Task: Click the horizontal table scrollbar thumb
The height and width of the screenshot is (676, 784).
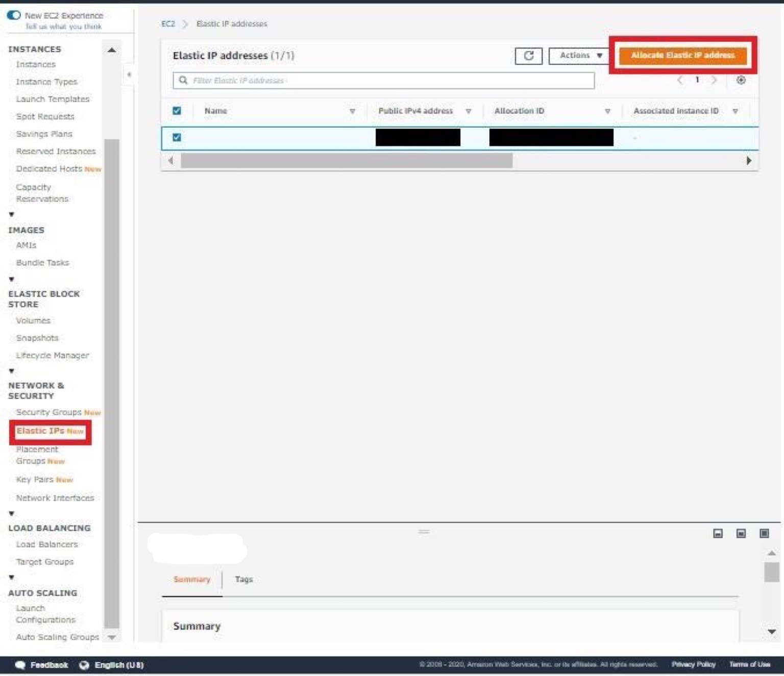Action: (x=347, y=161)
